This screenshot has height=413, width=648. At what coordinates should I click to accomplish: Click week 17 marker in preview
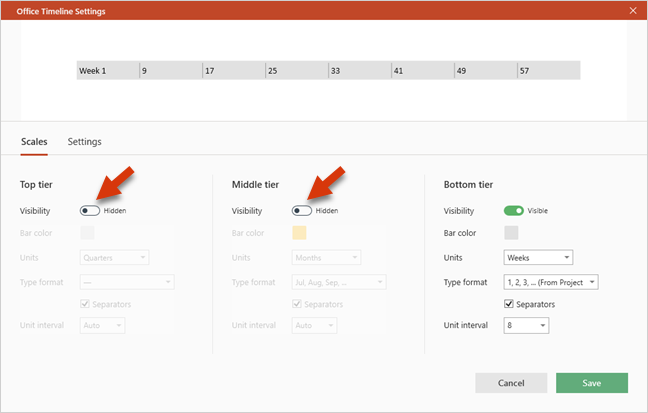(210, 71)
